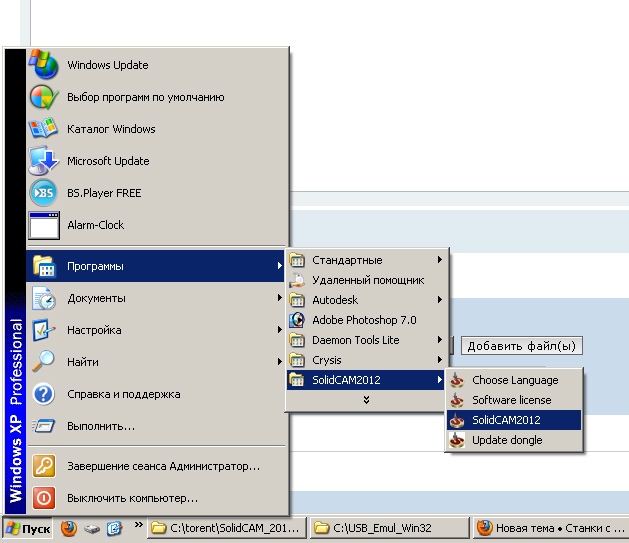Click the Каталог Windows icon
The width and height of the screenshot is (629, 543).
(x=43, y=129)
